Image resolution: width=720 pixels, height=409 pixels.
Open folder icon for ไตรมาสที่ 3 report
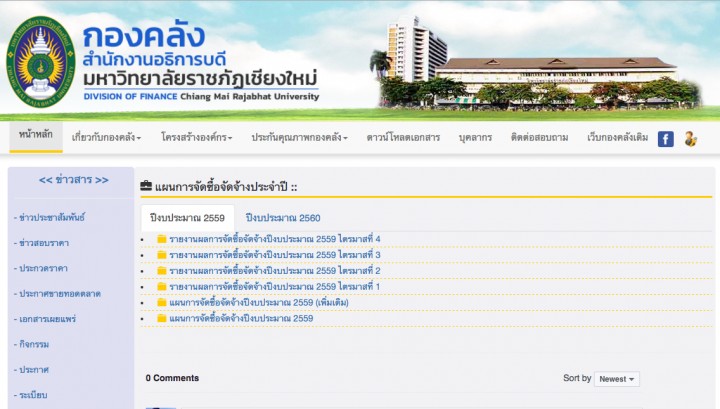tap(162, 255)
